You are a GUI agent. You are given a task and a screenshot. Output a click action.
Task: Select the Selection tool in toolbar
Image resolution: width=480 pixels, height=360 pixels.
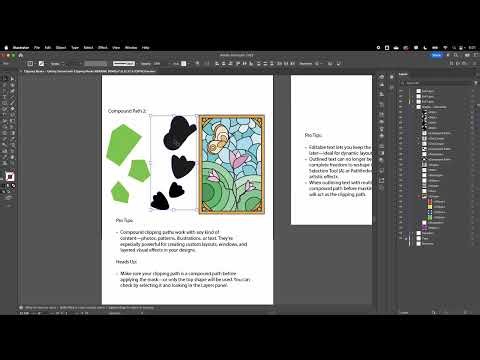pos(5,79)
